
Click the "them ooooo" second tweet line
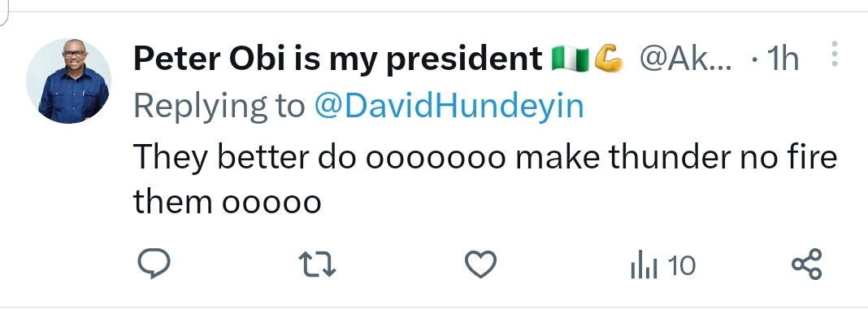[x=228, y=201]
